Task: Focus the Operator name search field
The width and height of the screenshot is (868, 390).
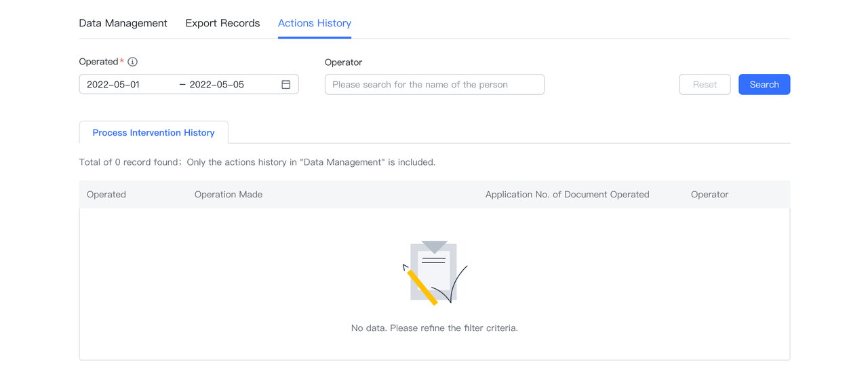Action: coord(434,85)
